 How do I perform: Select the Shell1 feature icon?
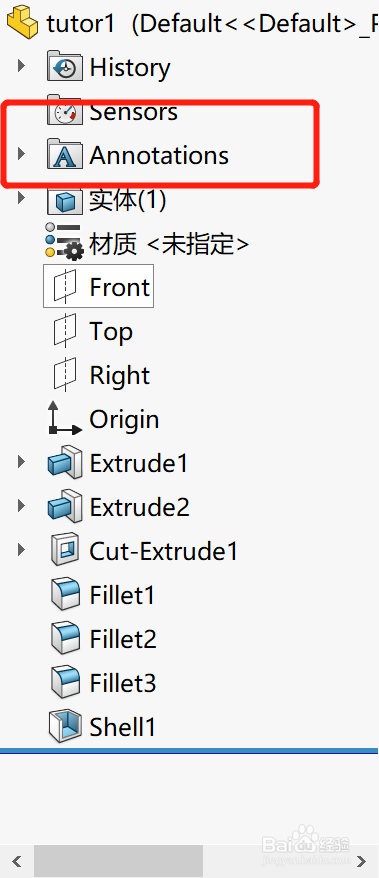click(x=65, y=727)
